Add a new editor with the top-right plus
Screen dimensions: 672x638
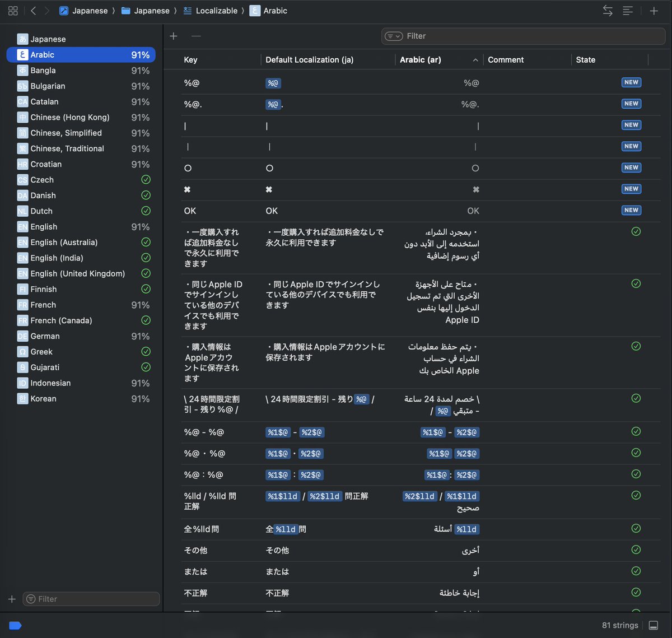(x=654, y=11)
